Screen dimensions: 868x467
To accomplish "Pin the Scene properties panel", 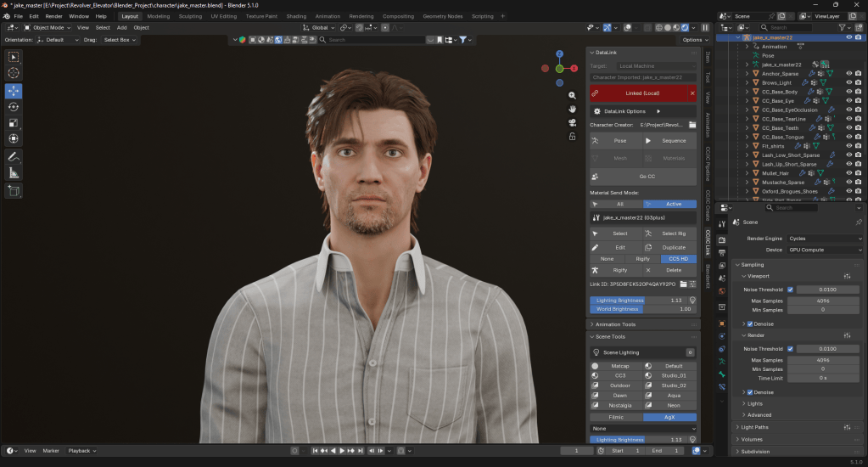I will tap(858, 222).
